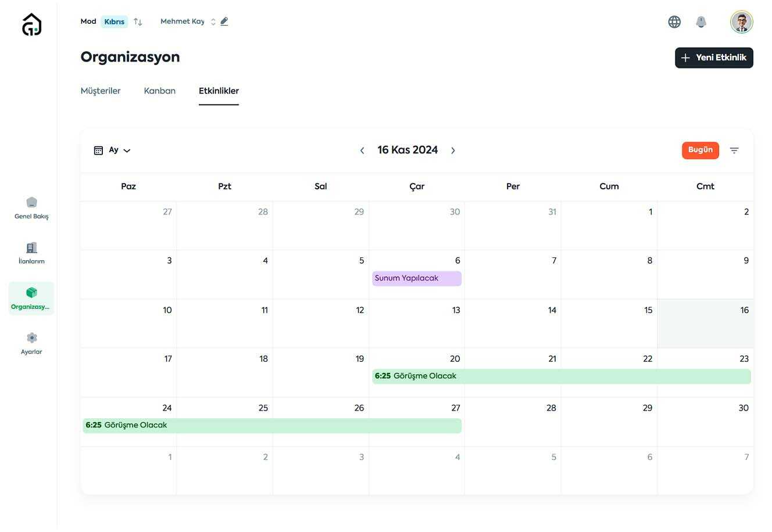Go to the next month arrow
Viewport: 772px width, 532px height.
(x=453, y=150)
